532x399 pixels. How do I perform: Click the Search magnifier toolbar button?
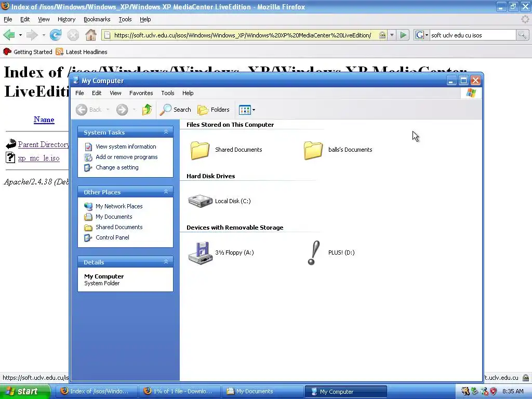(x=176, y=110)
